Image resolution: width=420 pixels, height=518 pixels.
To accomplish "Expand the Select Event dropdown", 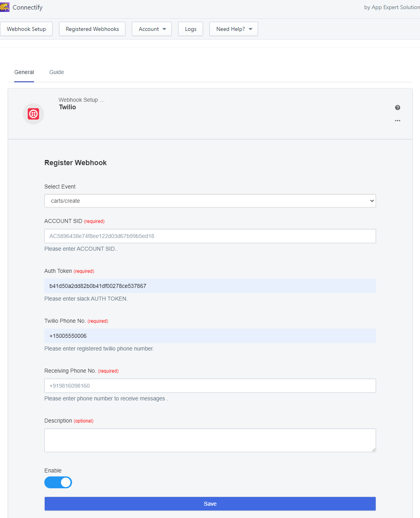I will pos(210,201).
